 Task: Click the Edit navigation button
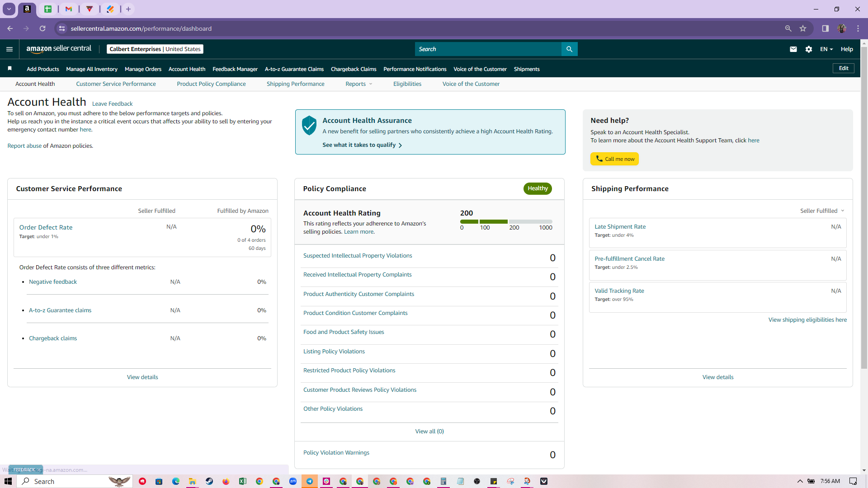[x=844, y=68]
